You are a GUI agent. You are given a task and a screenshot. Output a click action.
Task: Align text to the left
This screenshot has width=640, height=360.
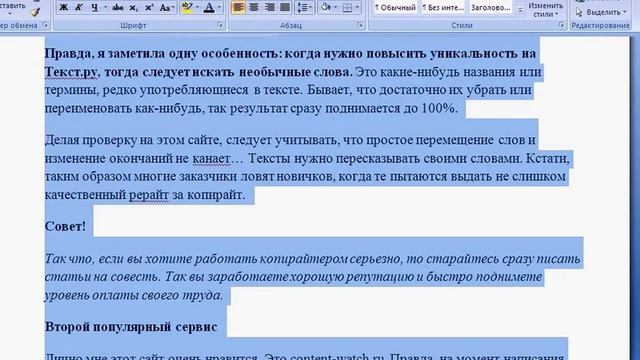(x=238, y=7)
